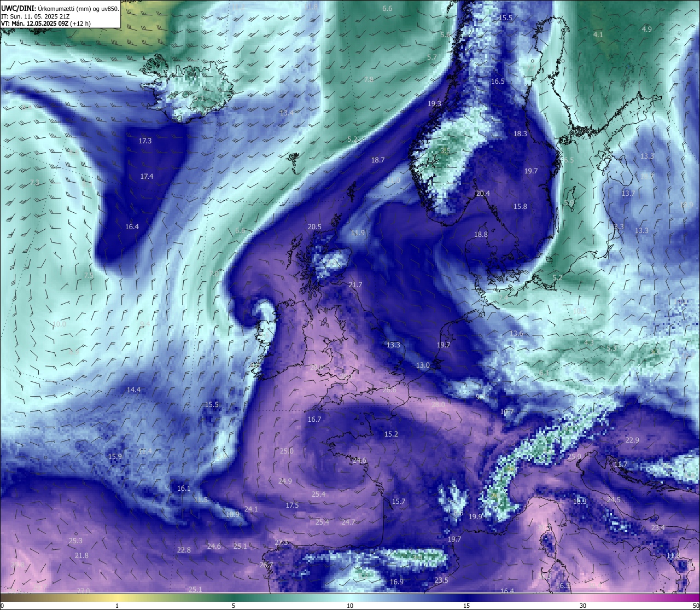Image resolution: width=700 pixels, height=610 pixels.
Task: Select the 23.5 value near the Pyrenees
Action: [x=441, y=580]
